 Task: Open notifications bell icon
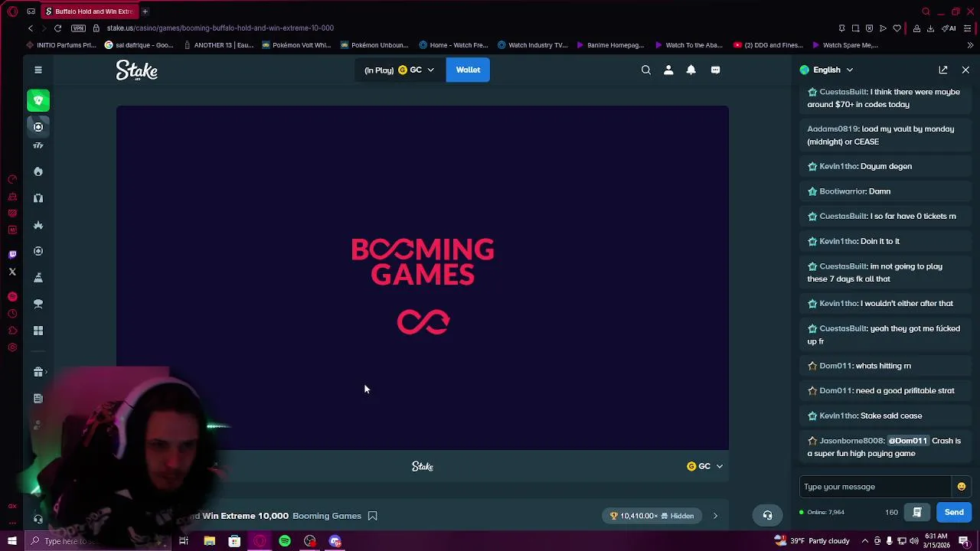tap(691, 70)
